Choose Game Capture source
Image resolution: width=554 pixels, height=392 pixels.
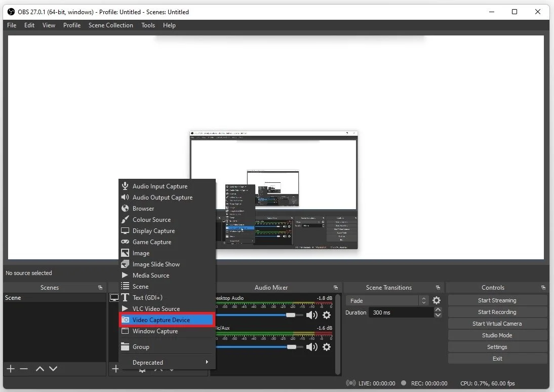pyautogui.click(x=167, y=242)
